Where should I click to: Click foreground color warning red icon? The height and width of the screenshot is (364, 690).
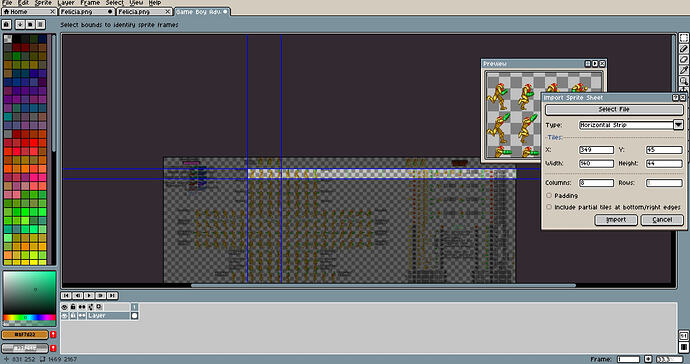point(53,335)
